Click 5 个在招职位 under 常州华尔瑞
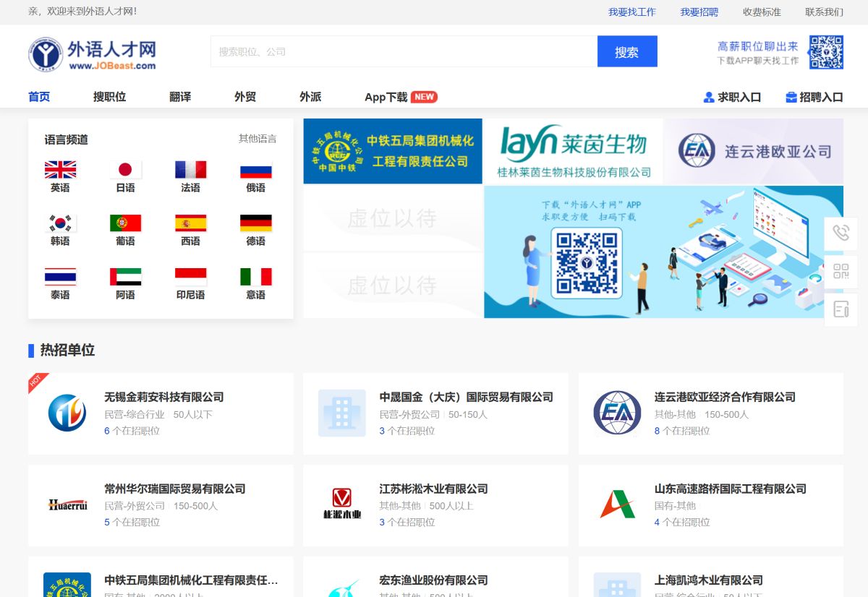Viewport: 868px width, 597px height. click(132, 522)
